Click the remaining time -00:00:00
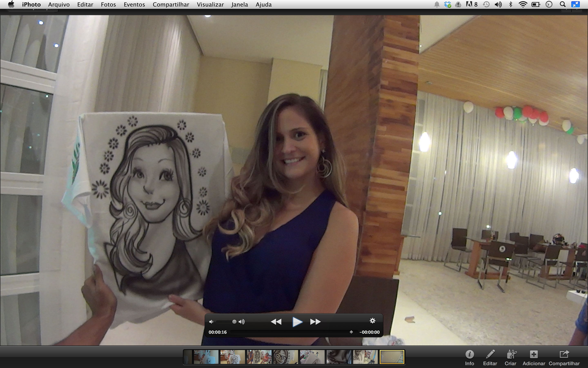 (x=369, y=332)
